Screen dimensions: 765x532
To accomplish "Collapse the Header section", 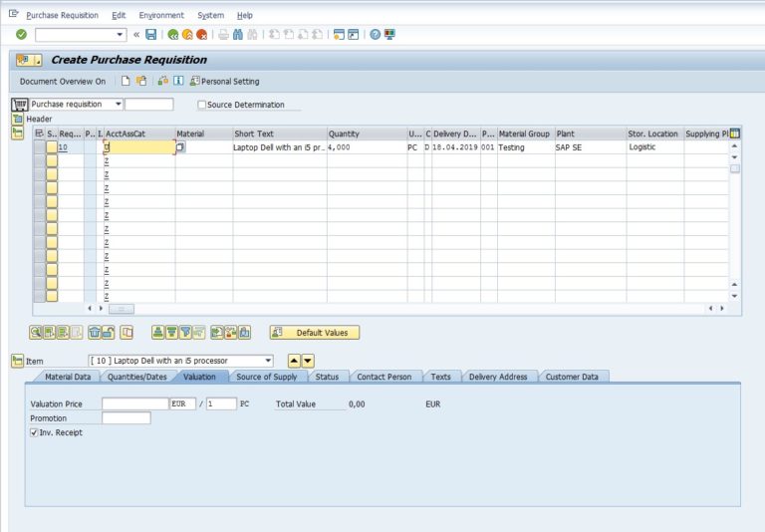I will click(18, 119).
